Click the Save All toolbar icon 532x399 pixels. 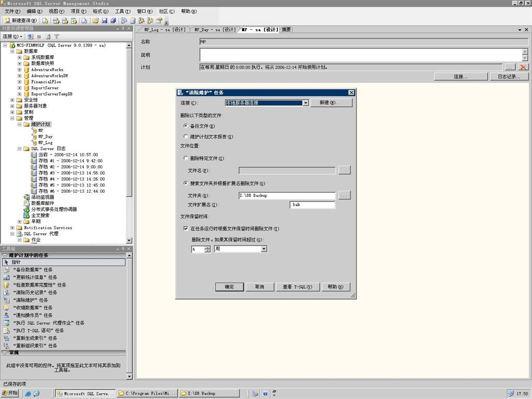(113, 21)
